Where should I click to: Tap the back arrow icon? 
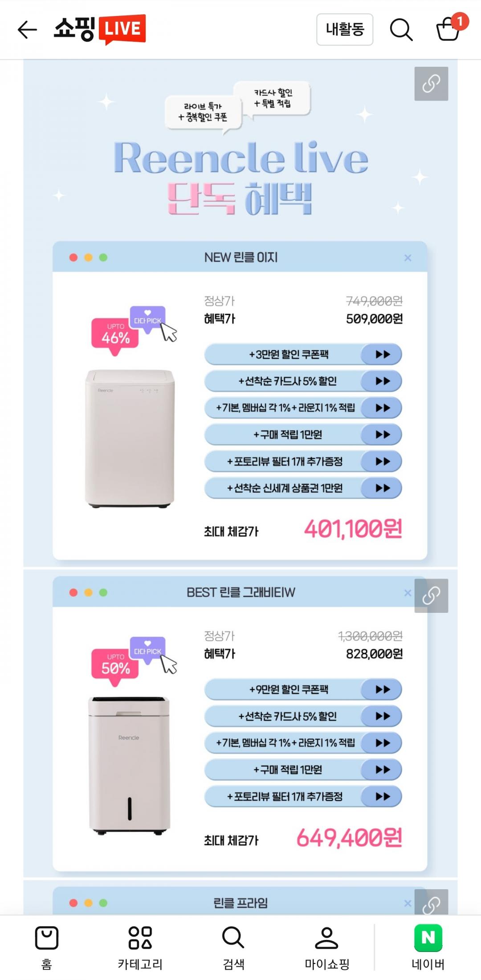tap(27, 30)
